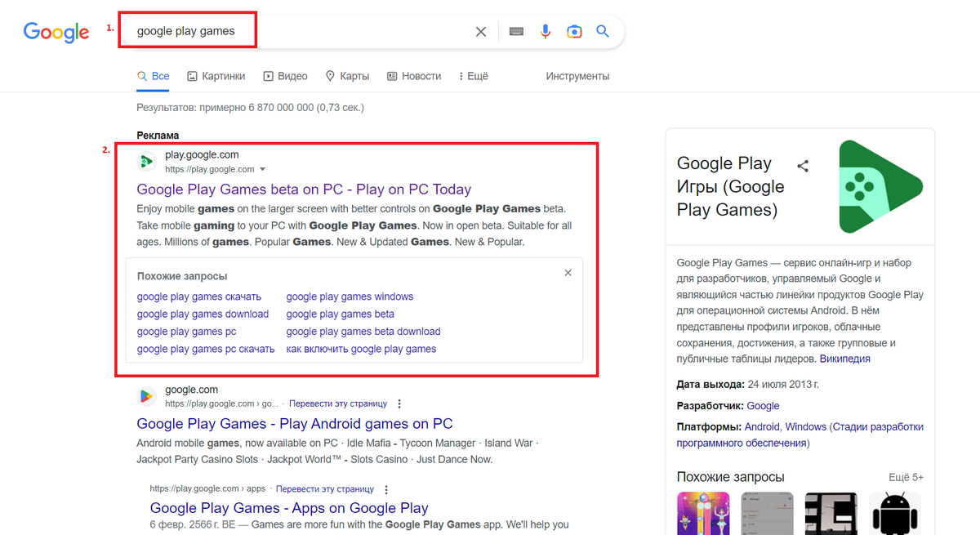The width and height of the screenshot is (980, 535).
Task: Switch to the Видео tab
Action: (285, 76)
